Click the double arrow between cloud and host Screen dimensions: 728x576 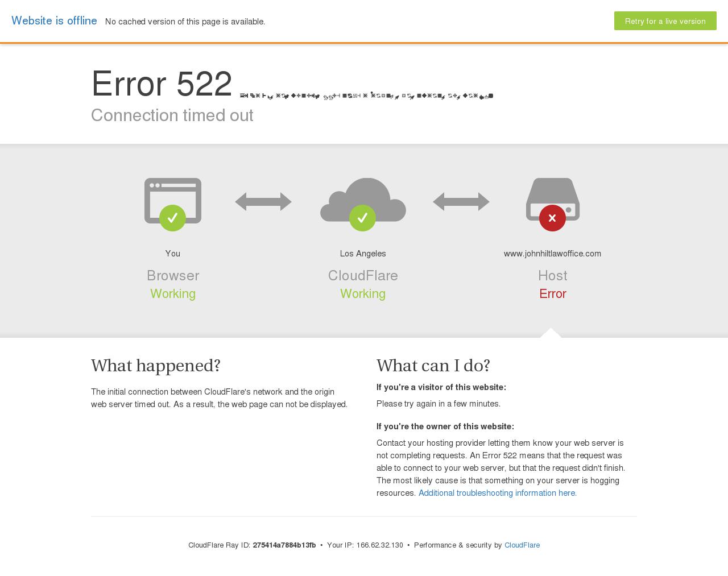tap(461, 201)
